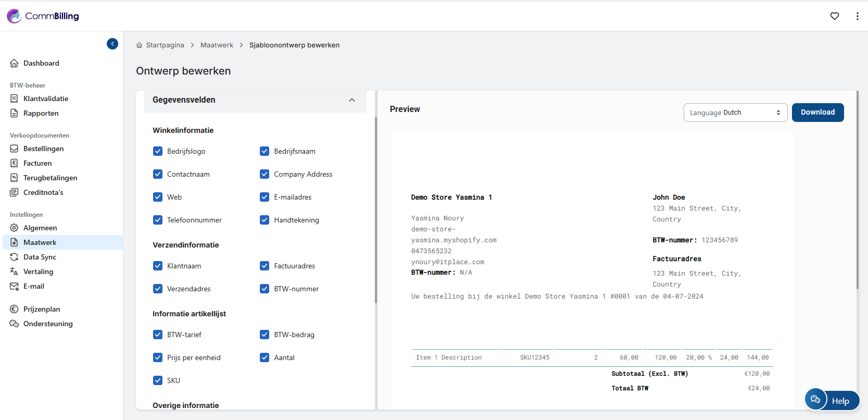This screenshot has width=868, height=420.
Task: Click the Sjabloonontwerp bewerken breadcrumb text
Action: (294, 45)
